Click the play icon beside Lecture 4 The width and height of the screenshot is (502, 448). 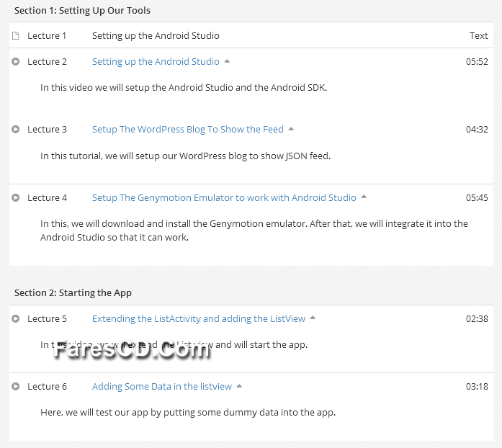15,198
